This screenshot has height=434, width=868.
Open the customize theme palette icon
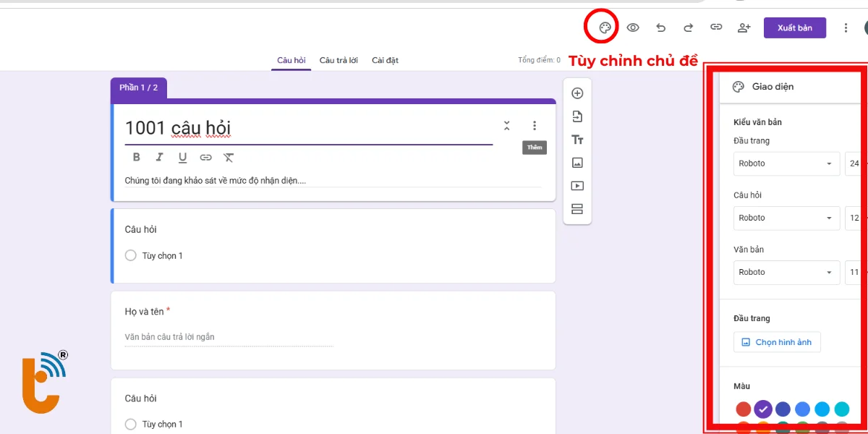pyautogui.click(x=605, y=28)
